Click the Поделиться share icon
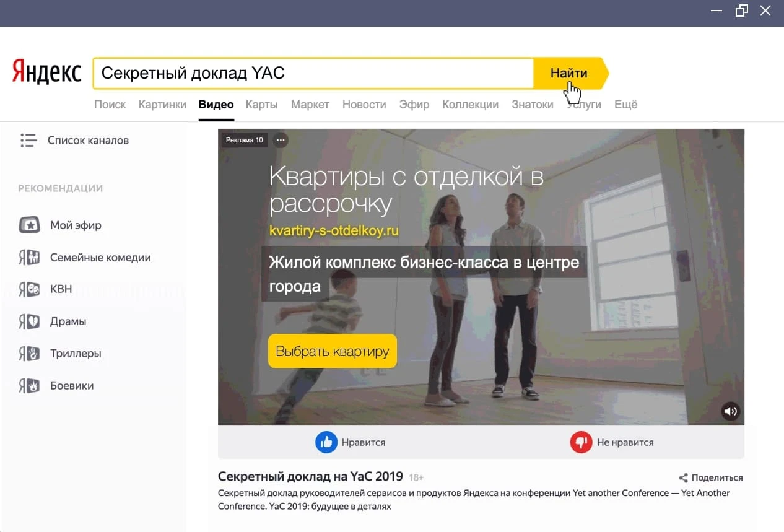Image resolution: width=784 pixels, height=532 pixels. (683, 477)
